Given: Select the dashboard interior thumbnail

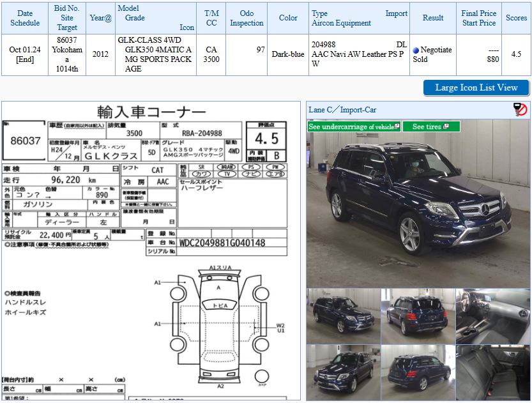Looking at the screenshot, I should click(492, 317).
